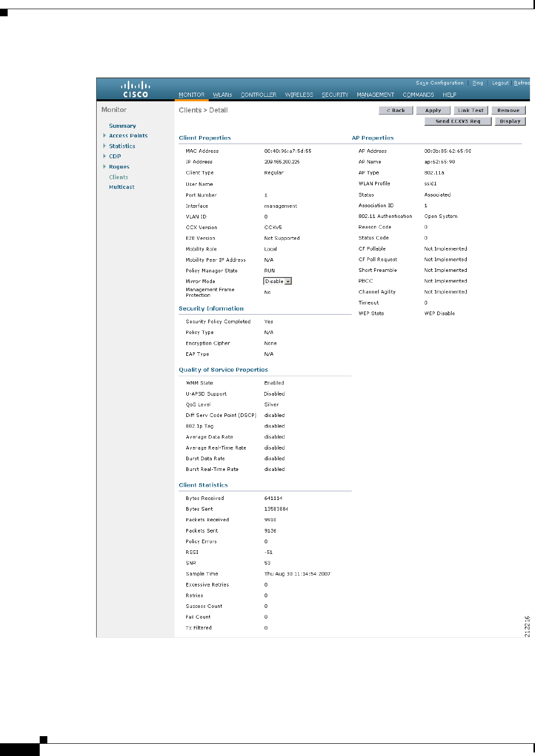The width and height of the screenshot is (535, 756).
Task: Select the Sample Time Thu Aug 30 value
Action: coord(297,574)
